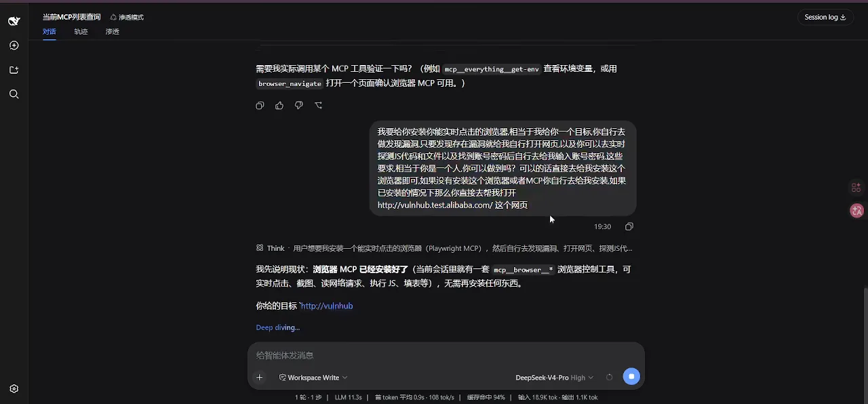Open the http://vulnhub link in the reply
Screen dimensions: 868x404
[x=327, y=306]
